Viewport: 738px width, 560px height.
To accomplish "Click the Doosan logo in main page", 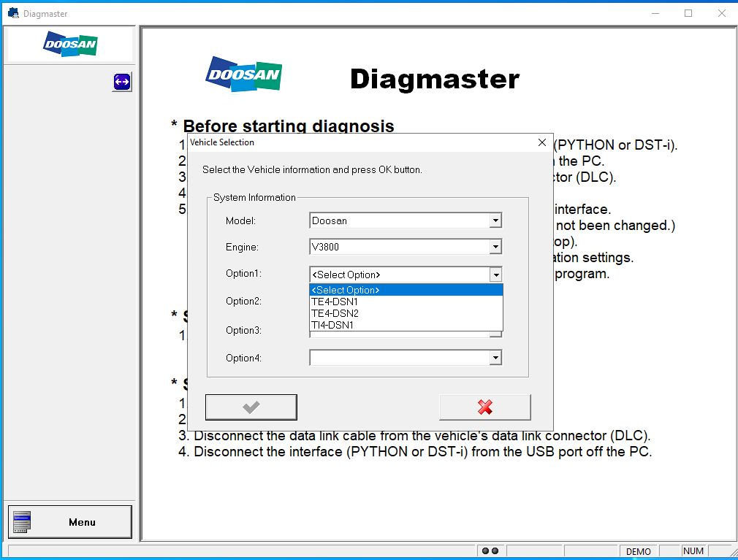I will coord(243,74).
